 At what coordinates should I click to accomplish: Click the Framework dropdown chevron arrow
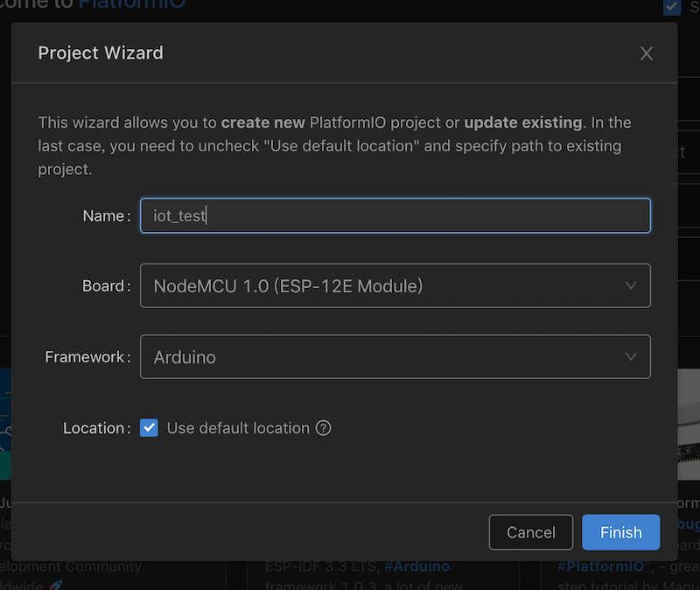click(x=631, y=356)
